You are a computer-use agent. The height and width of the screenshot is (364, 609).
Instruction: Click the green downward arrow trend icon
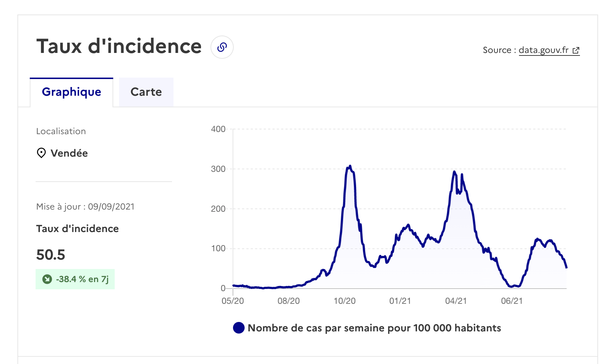[x=47, y=279]
